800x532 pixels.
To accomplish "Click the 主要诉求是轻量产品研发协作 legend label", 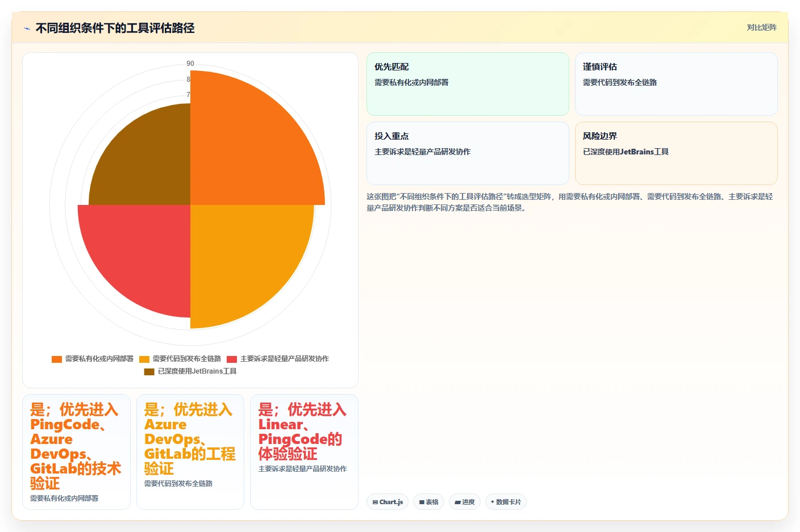I will tap(284, 359).
